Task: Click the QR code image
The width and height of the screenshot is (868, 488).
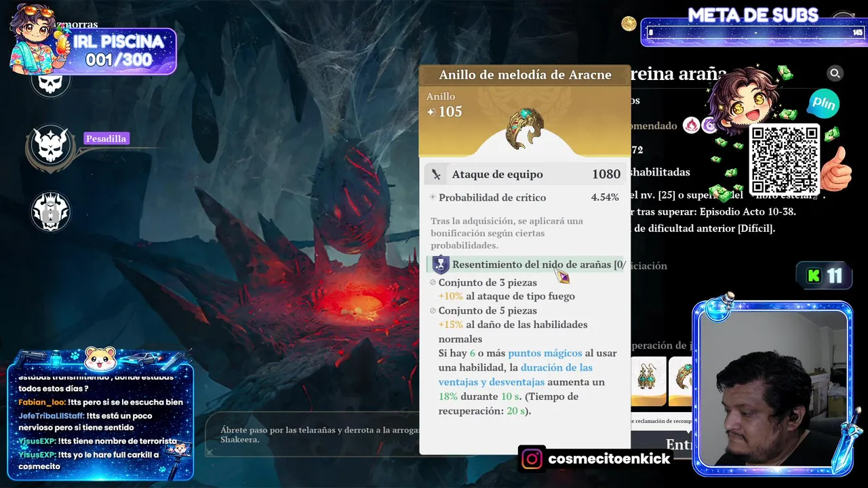Action: (x=785, y=159)
